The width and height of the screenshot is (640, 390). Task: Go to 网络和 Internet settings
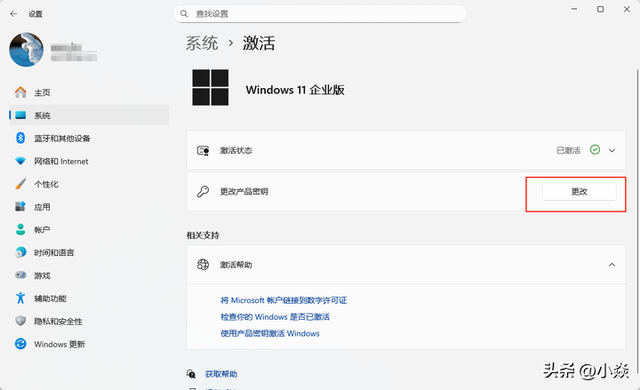point(89,161)
